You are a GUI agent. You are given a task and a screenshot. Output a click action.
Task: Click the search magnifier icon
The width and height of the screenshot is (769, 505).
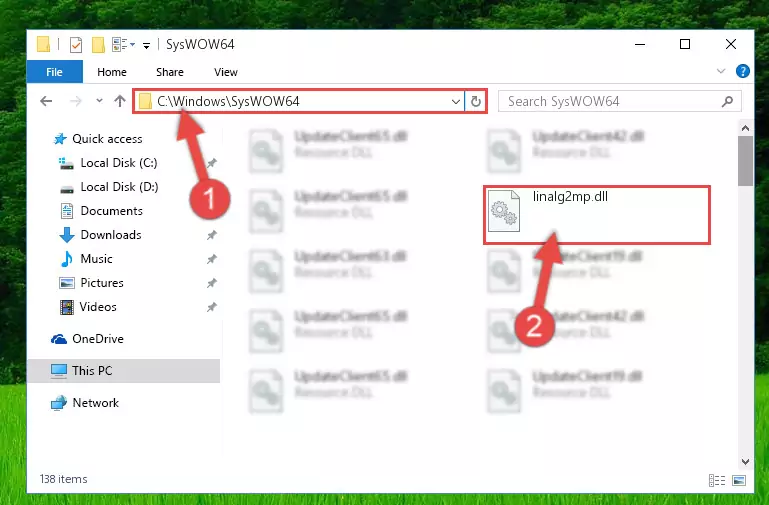coord(727,101)
